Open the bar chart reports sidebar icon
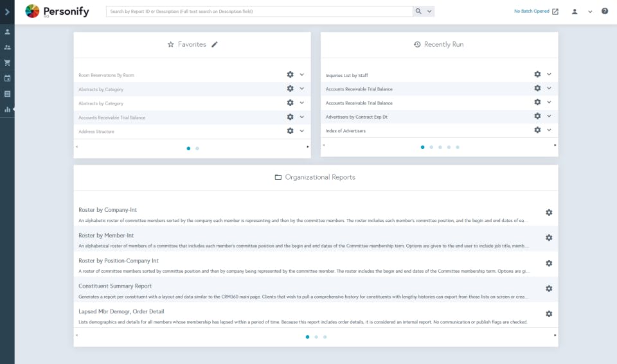 point(7,110)
